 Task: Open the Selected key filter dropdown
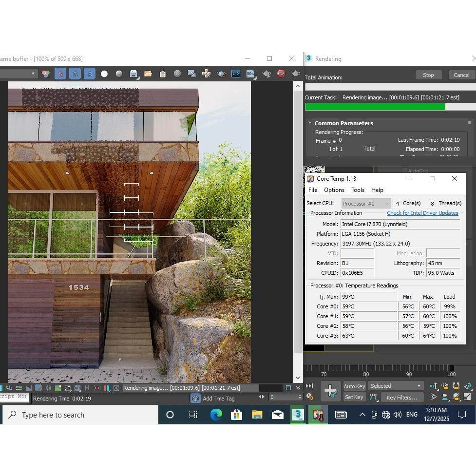coord(396,386)
